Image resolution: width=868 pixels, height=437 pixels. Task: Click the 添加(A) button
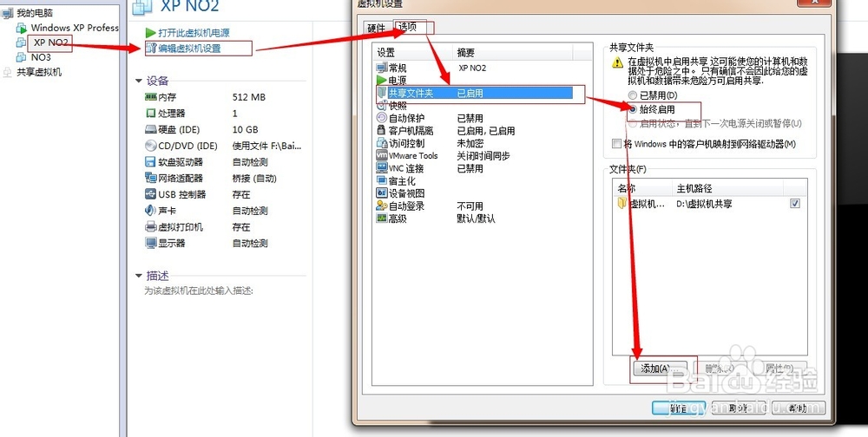(660, 369)
